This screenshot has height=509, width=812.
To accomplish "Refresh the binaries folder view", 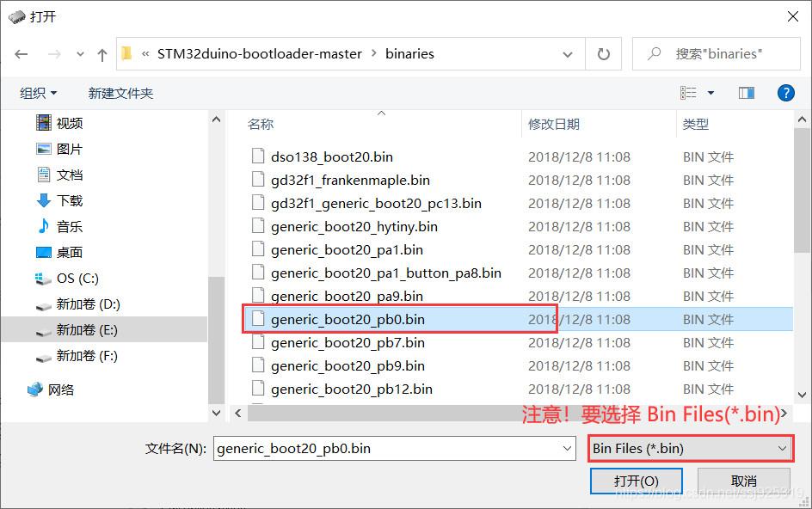I will pyautogui.click(x=603, y=54).
